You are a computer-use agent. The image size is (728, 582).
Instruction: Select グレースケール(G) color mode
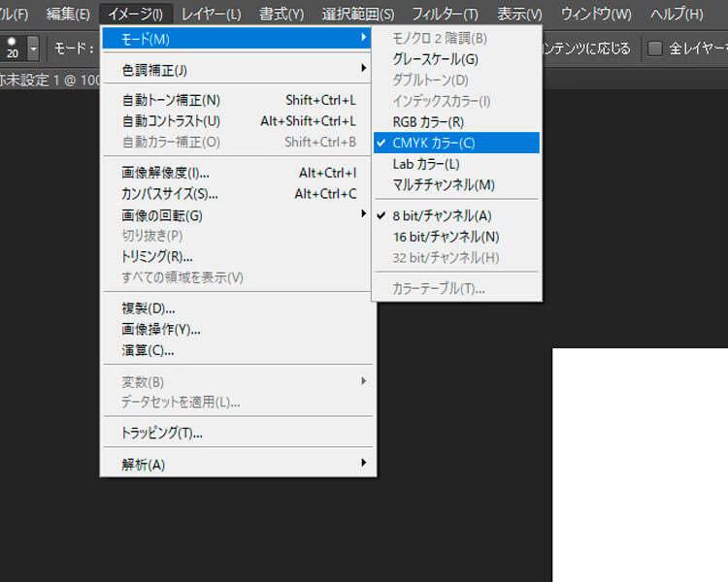click(435, 59)
